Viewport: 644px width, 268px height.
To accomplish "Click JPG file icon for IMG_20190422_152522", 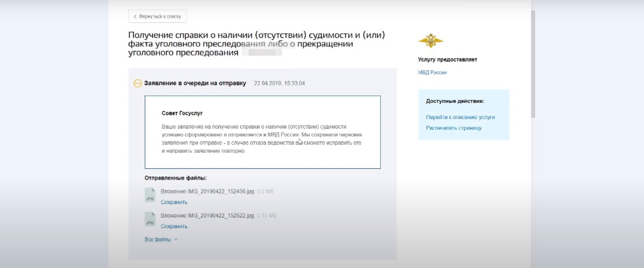I will coord(150,219).
